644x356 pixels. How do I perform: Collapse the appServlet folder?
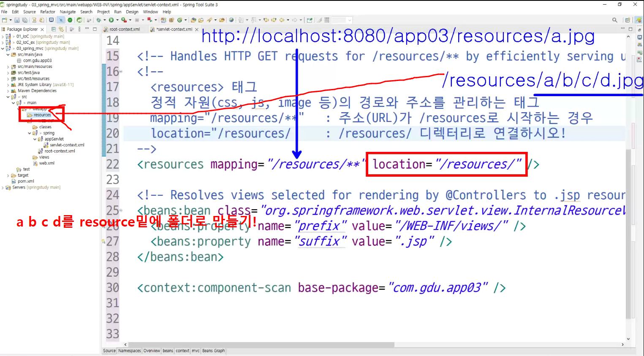coord(35,139)
